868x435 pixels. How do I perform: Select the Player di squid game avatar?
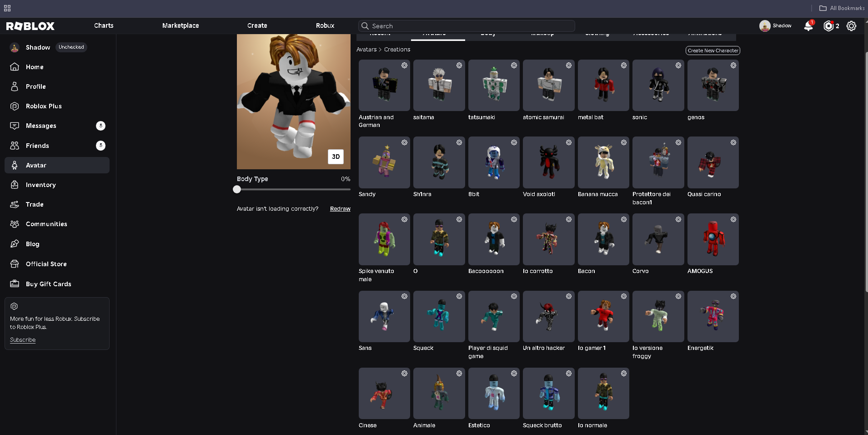pyautogui.click(x=494, y=316)
